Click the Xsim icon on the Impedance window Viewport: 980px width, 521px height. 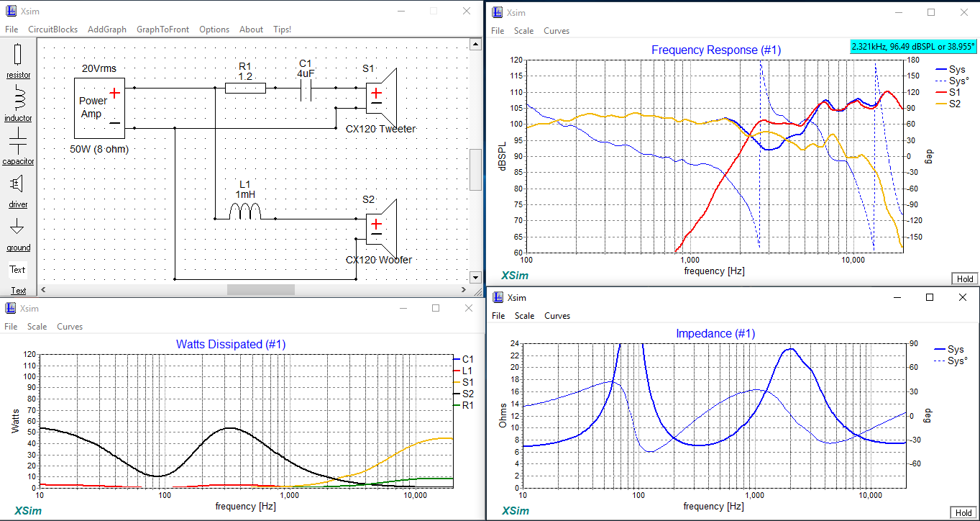pyautogui.click(x=496, y=296)
